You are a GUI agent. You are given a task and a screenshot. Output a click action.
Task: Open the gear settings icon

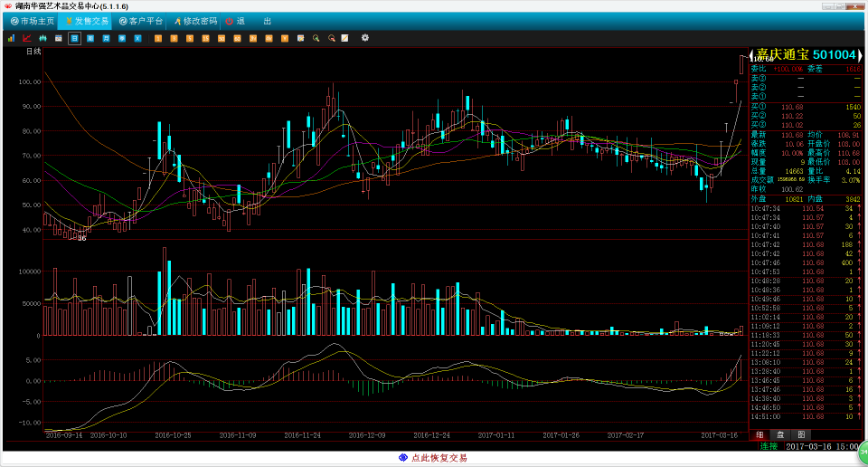click(364, 38)
